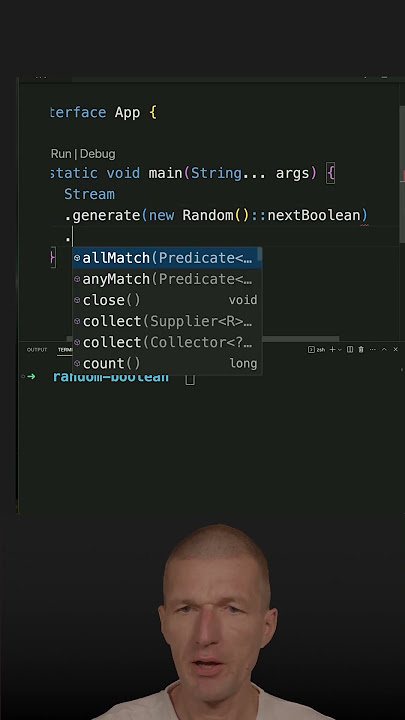Click the method icon beside allMatch suggestion
This screenshot has width=405, height=720.
coord(77,258)
